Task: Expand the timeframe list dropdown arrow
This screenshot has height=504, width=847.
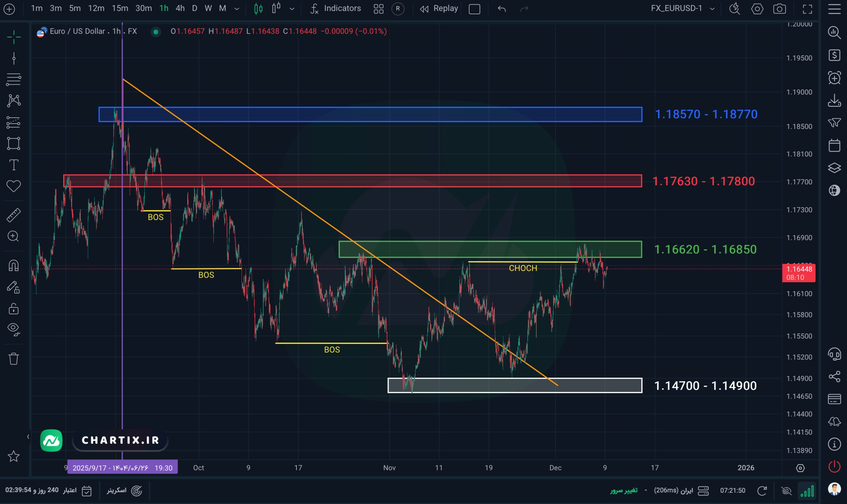Action: 237,9
